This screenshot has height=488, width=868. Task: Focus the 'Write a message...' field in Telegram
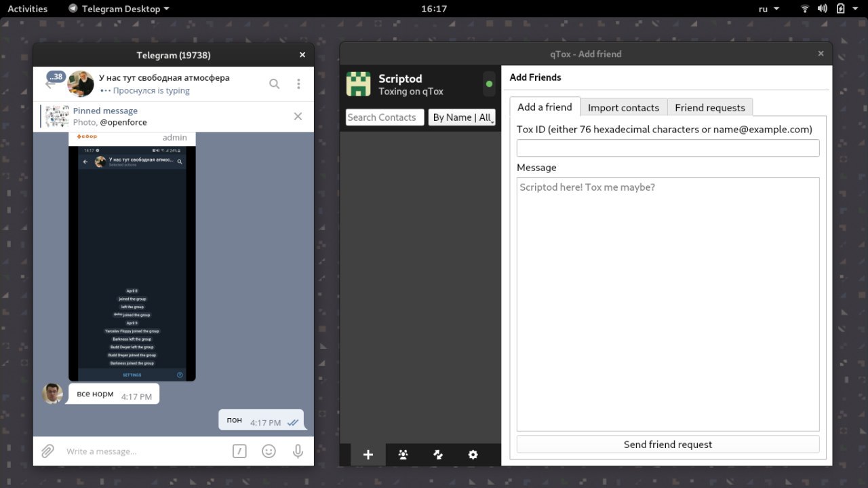(142, 451)
